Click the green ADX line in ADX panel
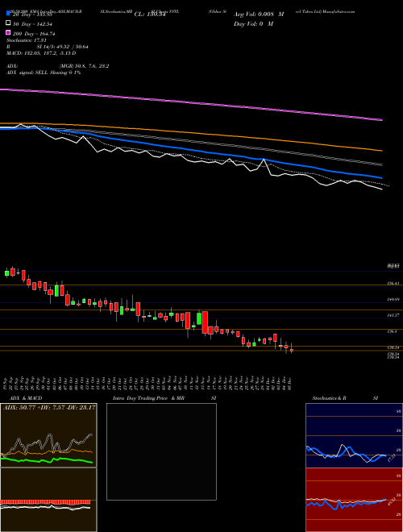 coord(48,459)
